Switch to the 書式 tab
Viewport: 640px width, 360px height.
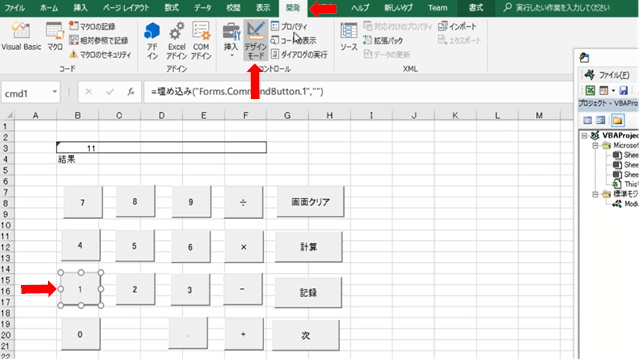476,8
